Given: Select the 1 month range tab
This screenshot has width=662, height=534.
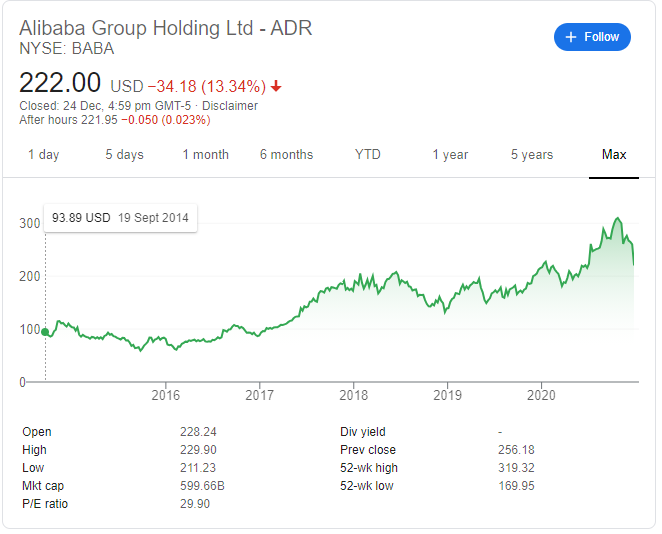Looking at the screenshot, I should click(x=206, y=155).
